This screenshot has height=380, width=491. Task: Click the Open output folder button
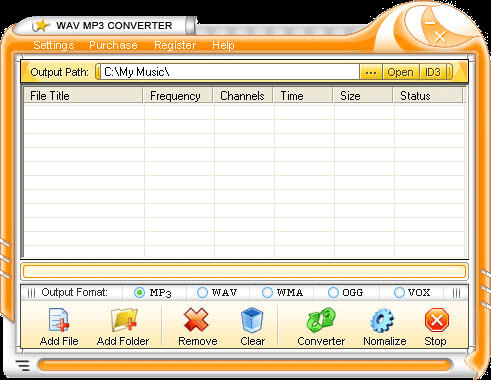click(400, 72)
